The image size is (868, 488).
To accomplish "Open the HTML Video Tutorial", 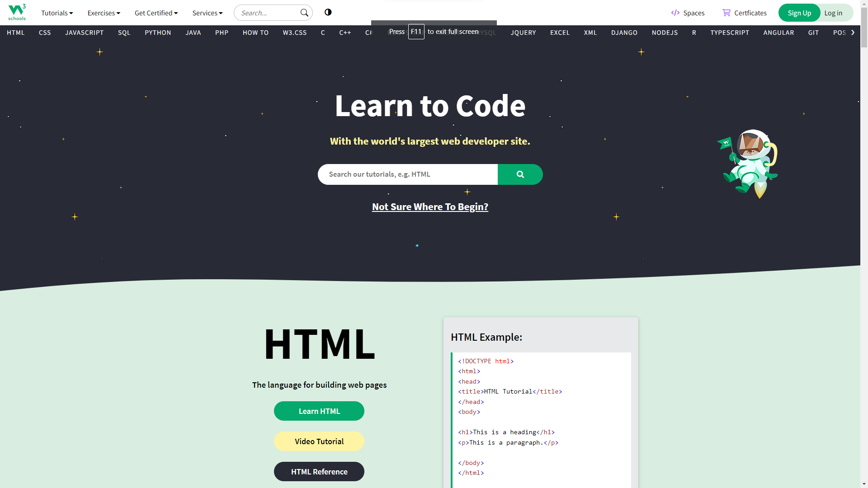I will (319, 441).
